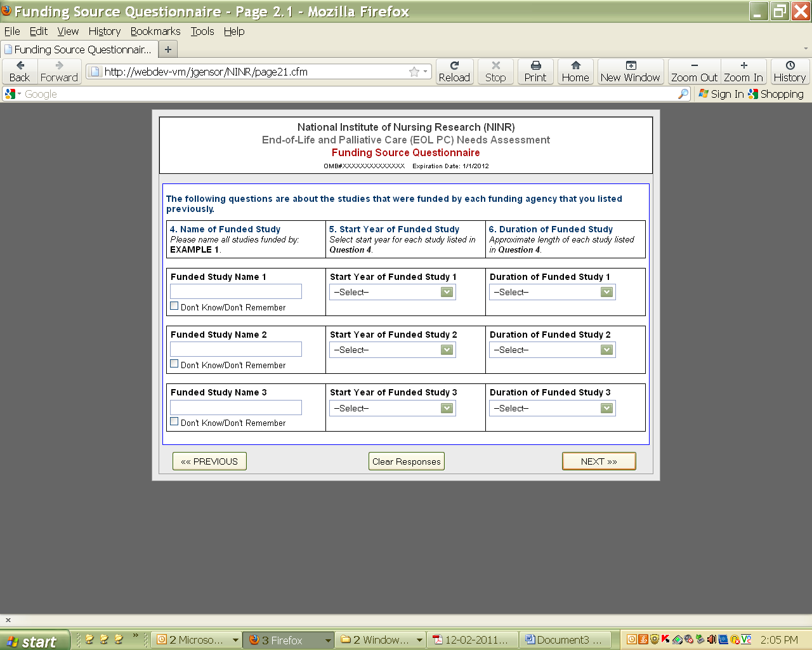The image size is (812, 650).
Task: Check Don't Know for Funded Study 3
Action: 174,421
